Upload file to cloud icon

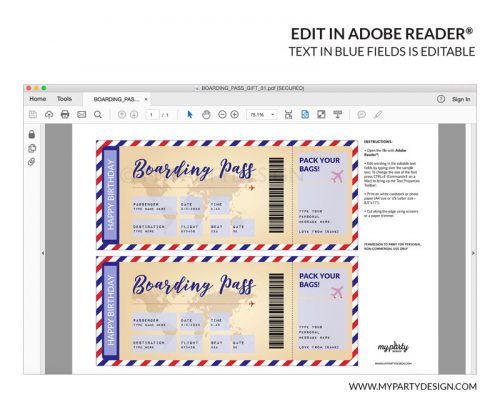pos(49,115)
